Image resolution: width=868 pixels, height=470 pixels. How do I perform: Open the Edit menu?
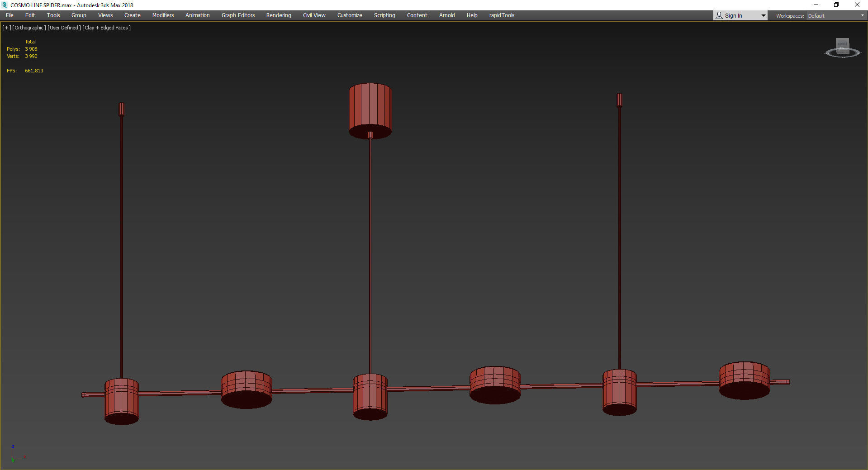[30, 15]
